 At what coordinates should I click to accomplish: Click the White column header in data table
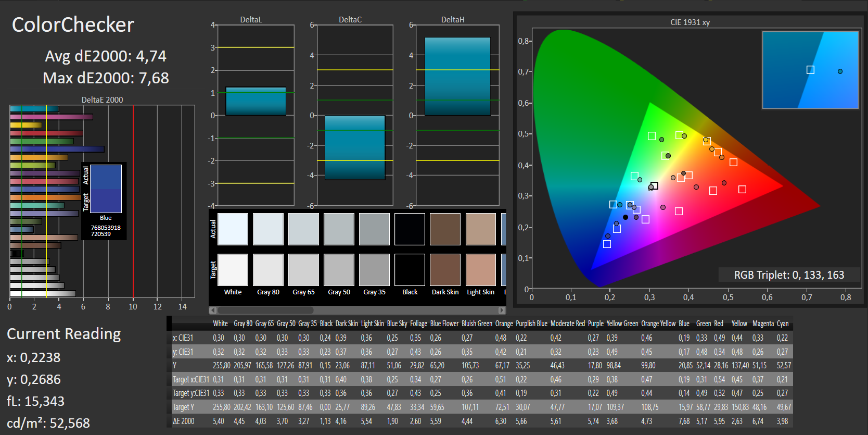pos(220,324)
